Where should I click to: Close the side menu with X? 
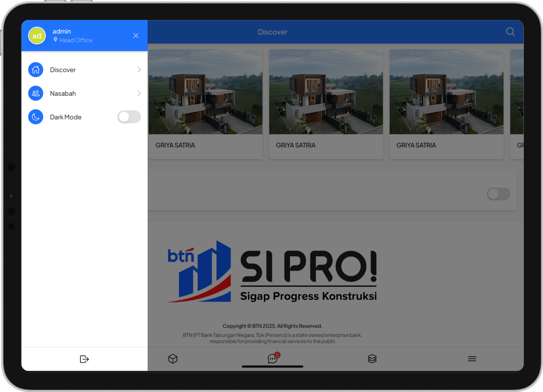(x=136, y=36)
